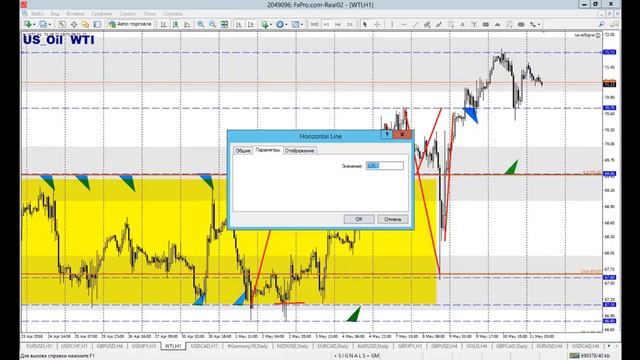
Task: Open the Data Window crosshair-target icon
Action: click(74, 24)
